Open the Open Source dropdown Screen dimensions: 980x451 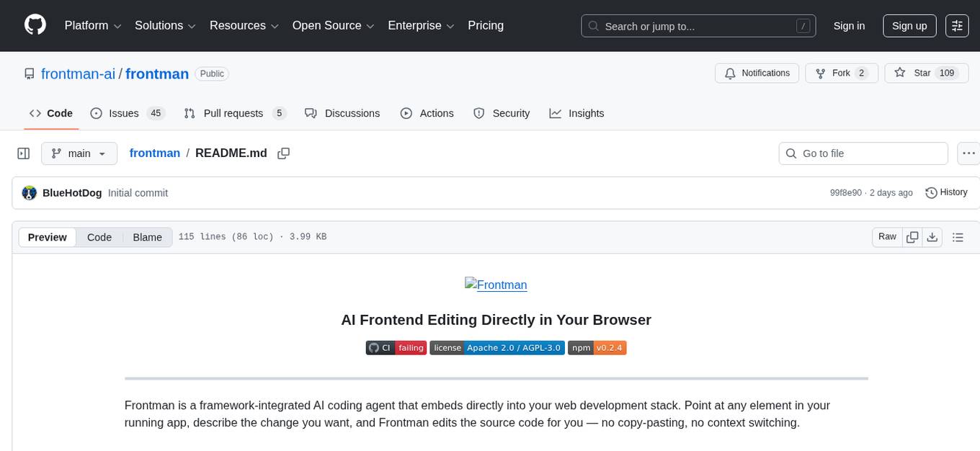click(333, 26)
